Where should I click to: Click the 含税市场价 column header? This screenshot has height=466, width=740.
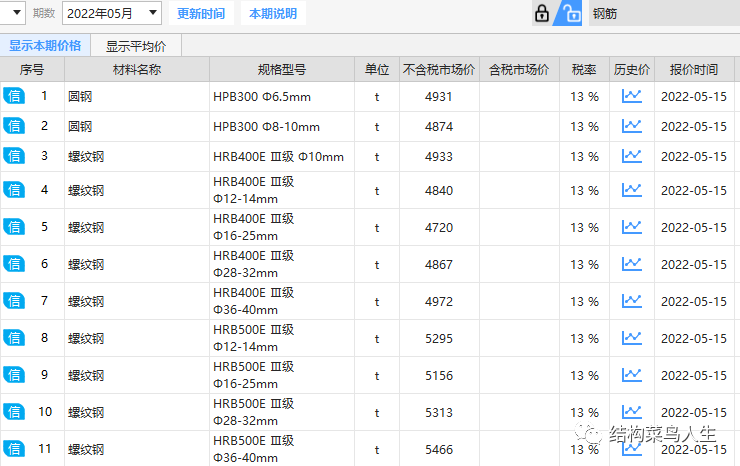[519, 70]
